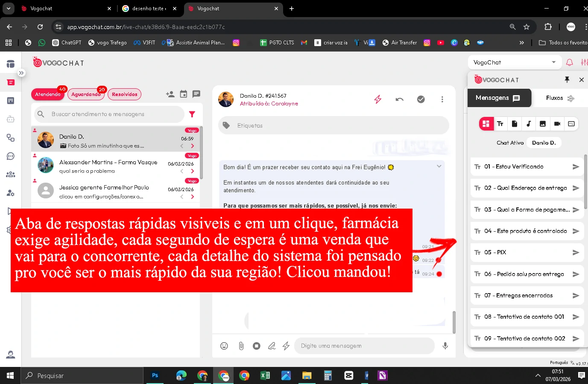Open the filter funnel icon beside search
The height and width of the screenshot is (384, 588).
coord(192,114)
